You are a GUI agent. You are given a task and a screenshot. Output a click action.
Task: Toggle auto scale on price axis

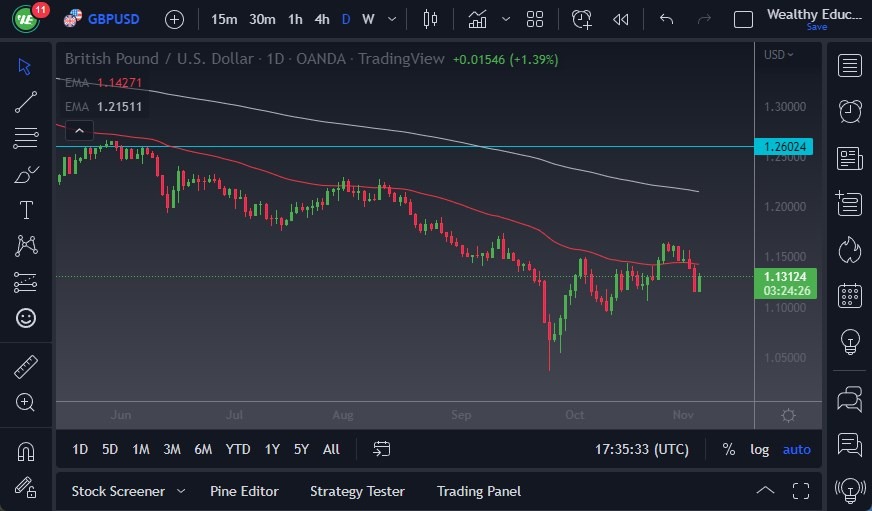(797, 449)
